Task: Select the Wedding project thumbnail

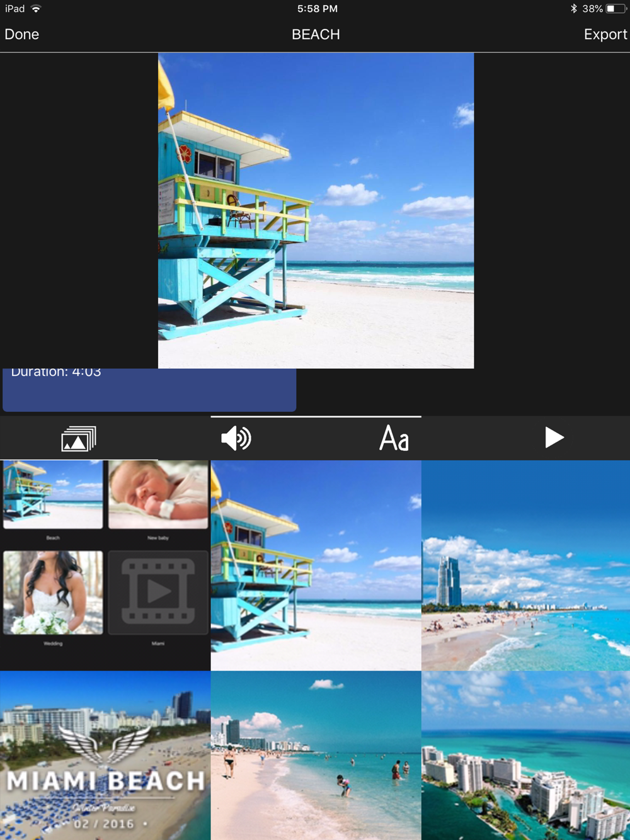Action: tap(53, 593)
